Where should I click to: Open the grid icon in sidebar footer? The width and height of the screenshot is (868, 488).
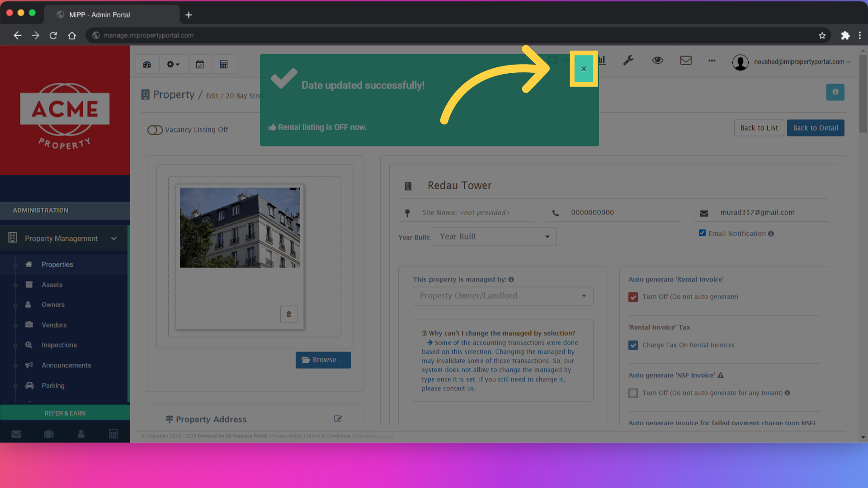tap(113, 434)
